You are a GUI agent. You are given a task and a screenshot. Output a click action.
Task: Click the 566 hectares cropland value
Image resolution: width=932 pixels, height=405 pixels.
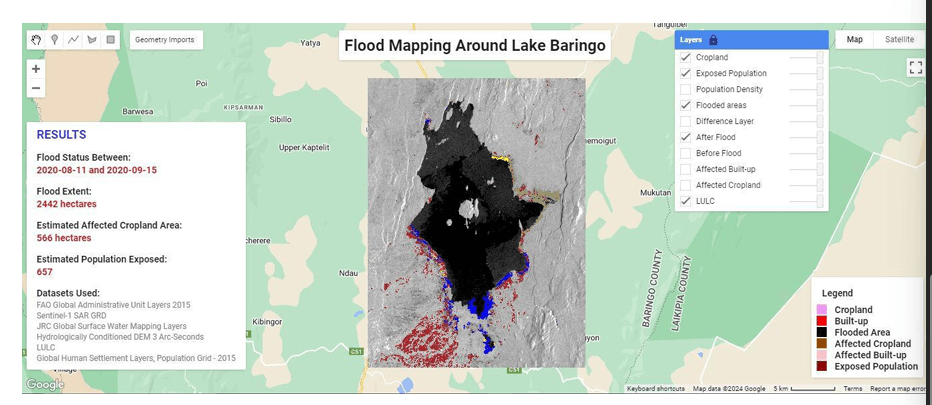tap(64, 238)
